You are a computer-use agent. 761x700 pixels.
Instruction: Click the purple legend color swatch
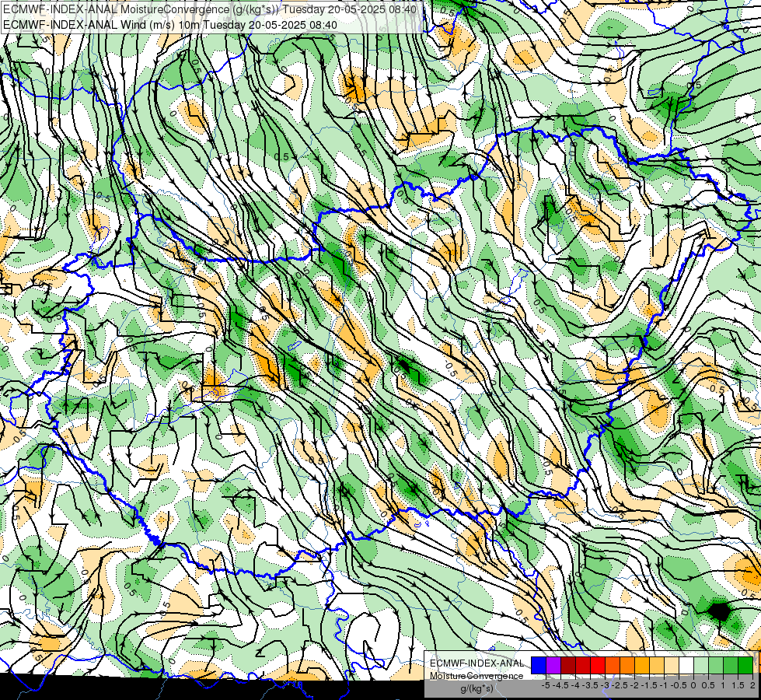point(553,666)
